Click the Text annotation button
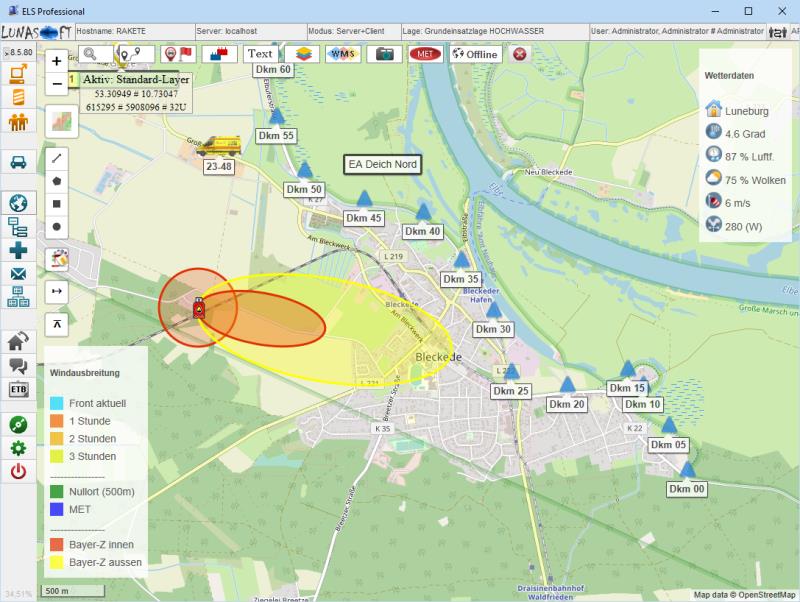Viewport: 800px width, 602px height. click(260, 54)
